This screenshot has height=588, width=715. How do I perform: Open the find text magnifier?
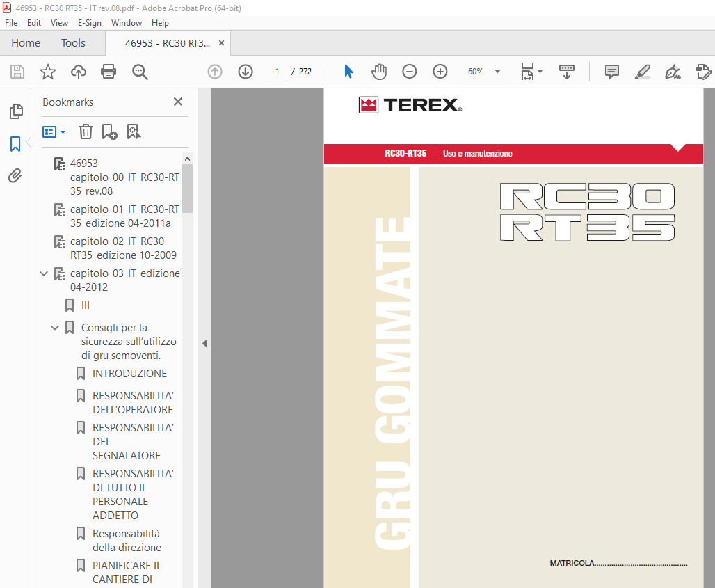point(140,72)
